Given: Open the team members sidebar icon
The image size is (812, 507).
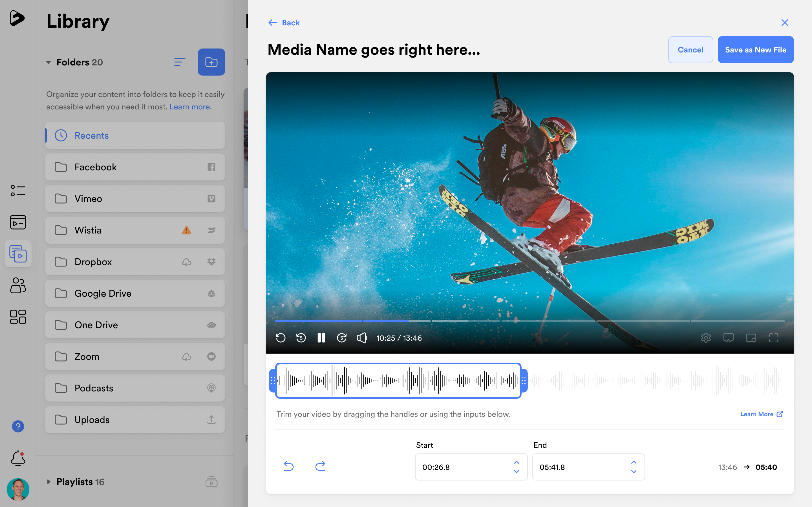Looking at the screenshot, I should [18, 285].
